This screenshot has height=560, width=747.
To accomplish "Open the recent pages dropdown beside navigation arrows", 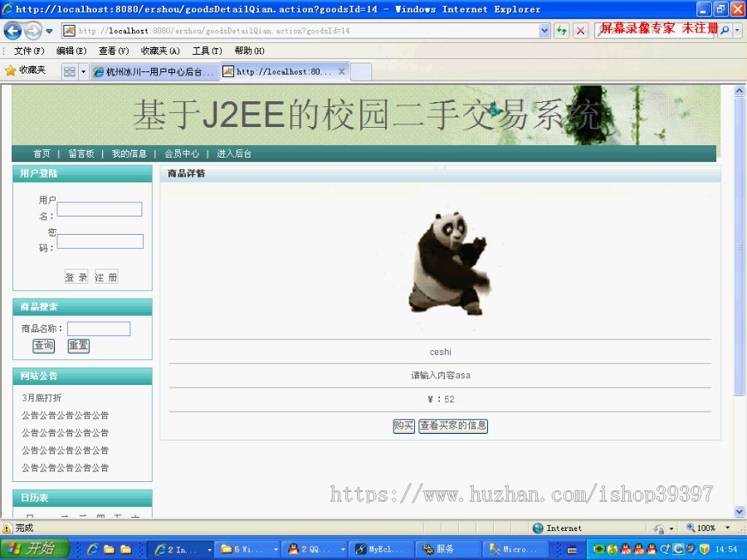I will (49, 32).
